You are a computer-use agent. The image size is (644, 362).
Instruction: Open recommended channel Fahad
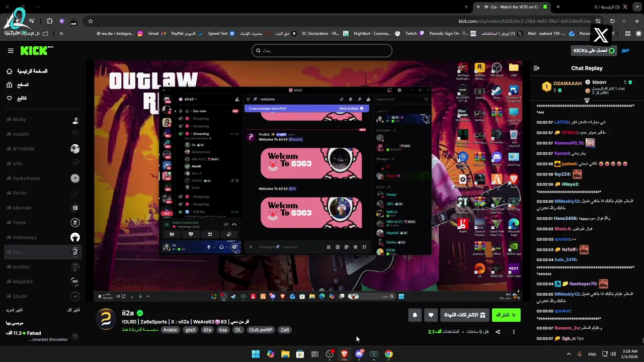(x=42, y=336)
